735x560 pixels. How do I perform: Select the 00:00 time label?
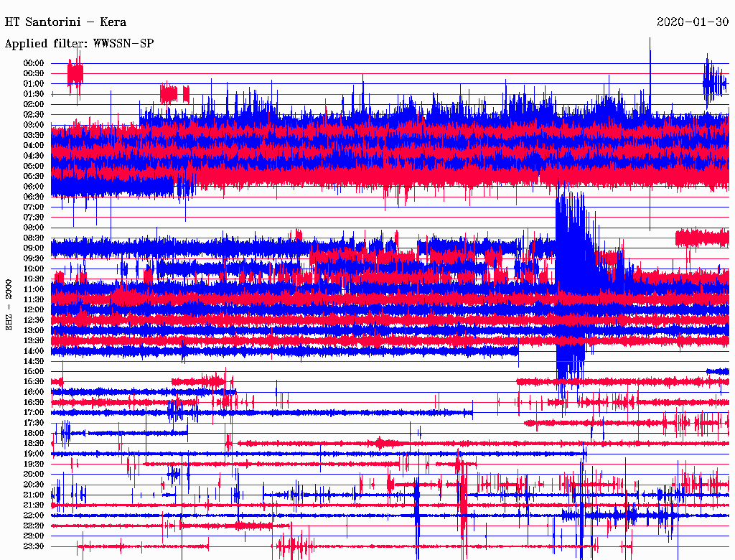tap(34, 63)
